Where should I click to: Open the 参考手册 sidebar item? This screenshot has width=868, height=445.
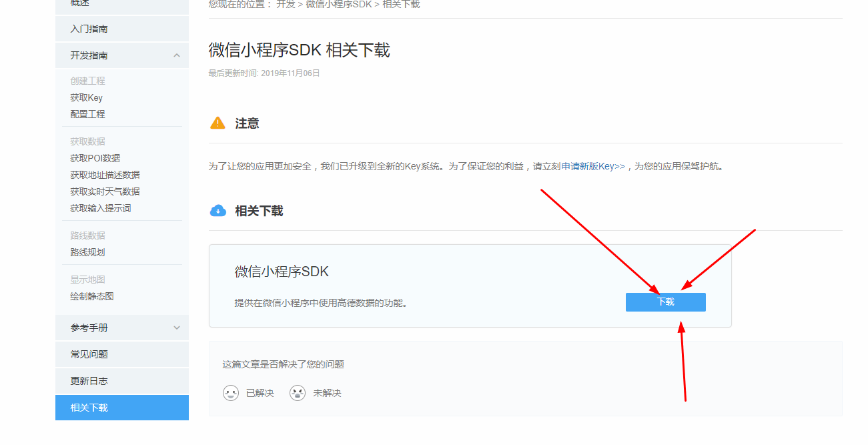[122, 328]
